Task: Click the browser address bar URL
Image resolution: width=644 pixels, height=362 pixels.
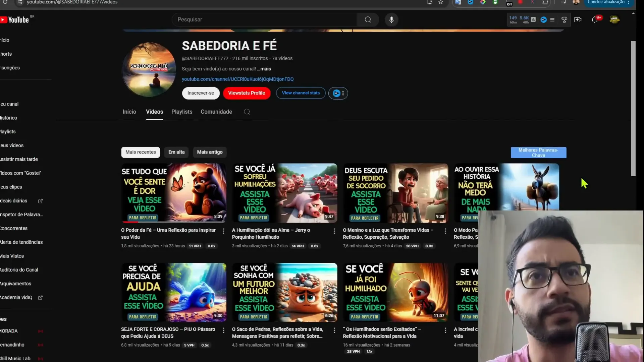Action: 72,2
